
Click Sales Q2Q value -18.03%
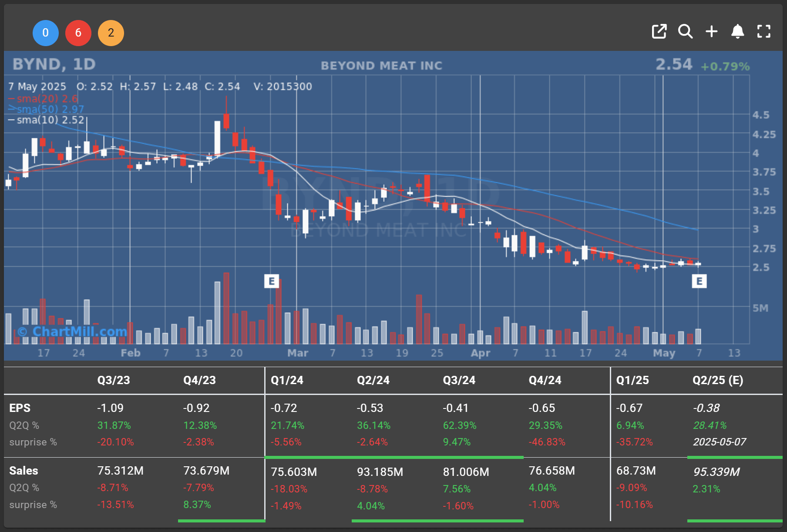click(x=289, y=489)
